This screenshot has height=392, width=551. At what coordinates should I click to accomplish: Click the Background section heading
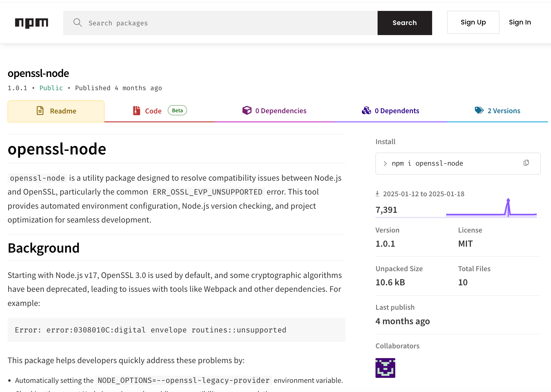(x=44, y=248)
